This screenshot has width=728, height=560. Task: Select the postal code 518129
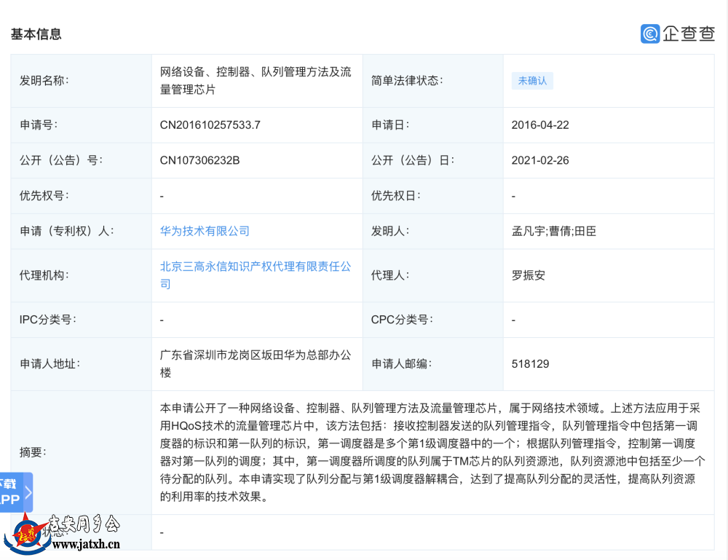530,363
